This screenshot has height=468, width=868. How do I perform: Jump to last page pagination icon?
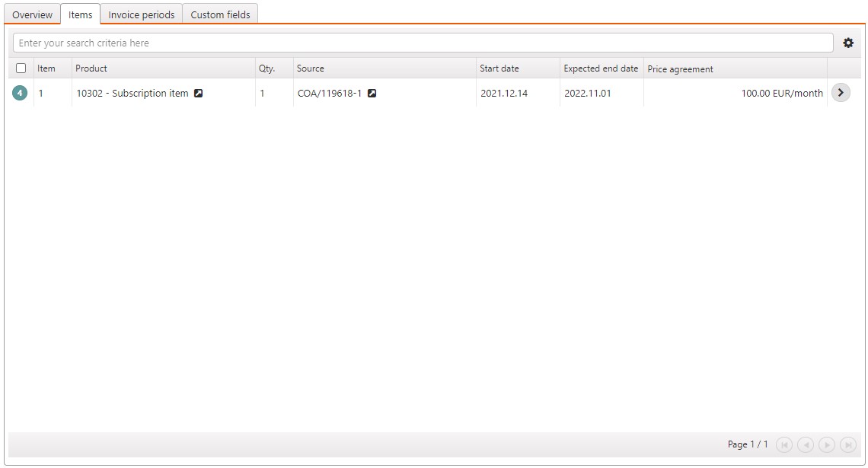click(x=848, y=444)
